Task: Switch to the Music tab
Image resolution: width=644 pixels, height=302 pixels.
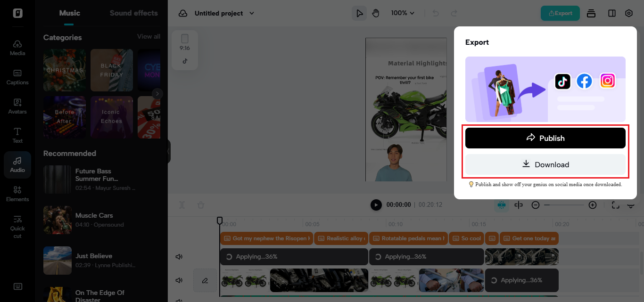Action: (x=69, y=13)
